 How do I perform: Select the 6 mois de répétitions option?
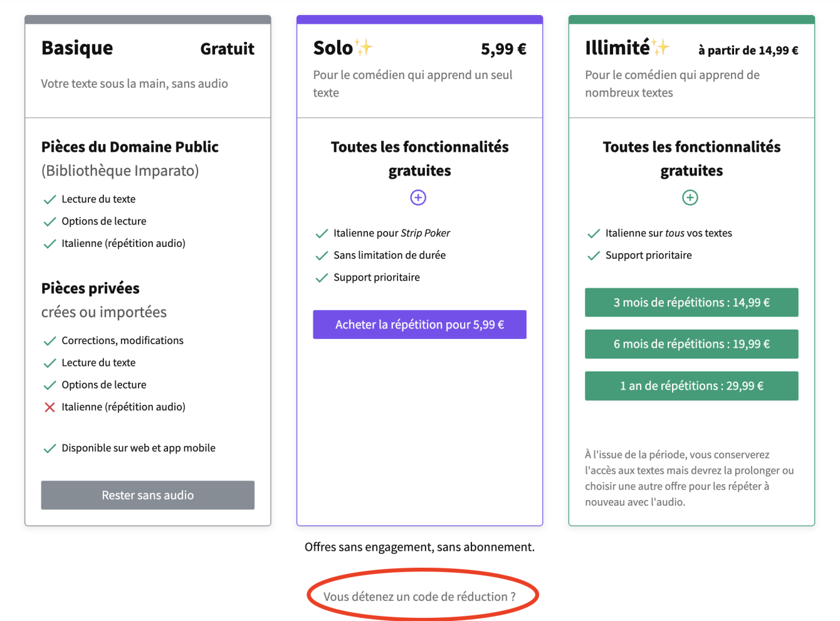pos(691,344)
